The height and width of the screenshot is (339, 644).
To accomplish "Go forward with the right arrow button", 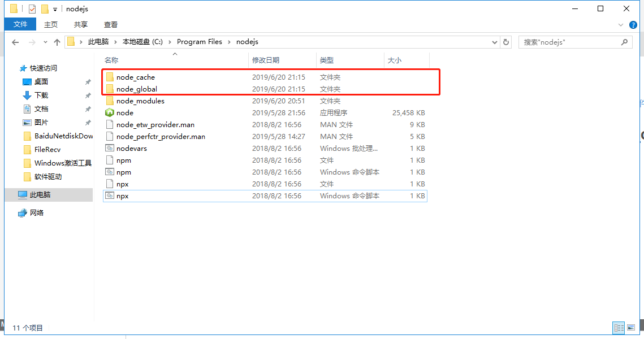I will pyautogui.click(x=32, y=42).
